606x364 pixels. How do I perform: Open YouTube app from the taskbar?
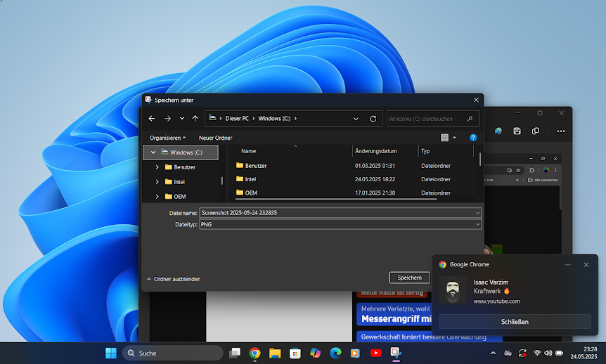point(375,353)
